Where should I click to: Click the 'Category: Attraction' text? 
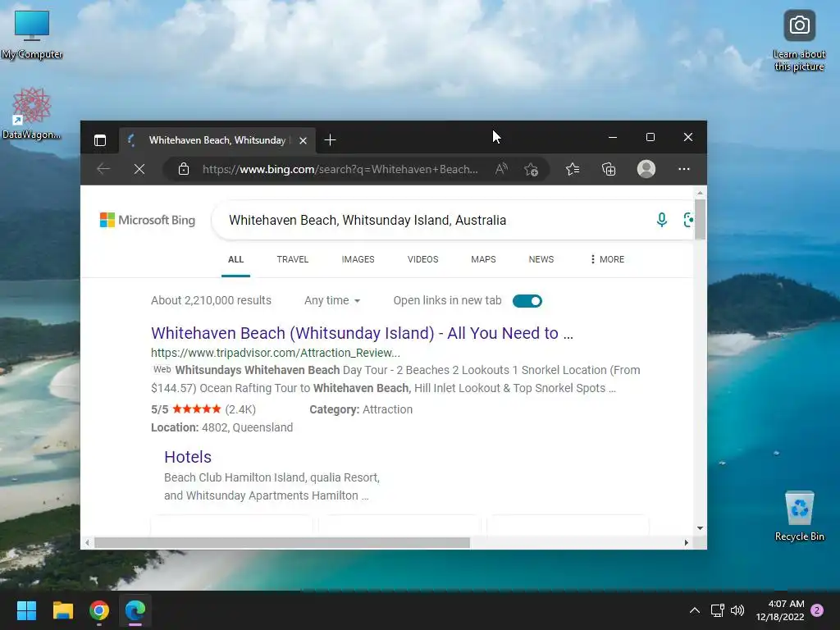(361, 409)
